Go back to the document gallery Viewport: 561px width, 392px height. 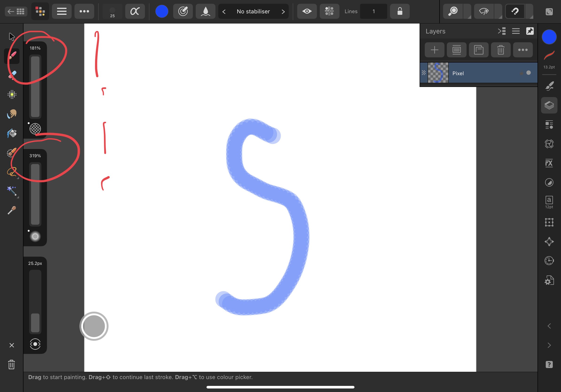click(x=16, y=11)
